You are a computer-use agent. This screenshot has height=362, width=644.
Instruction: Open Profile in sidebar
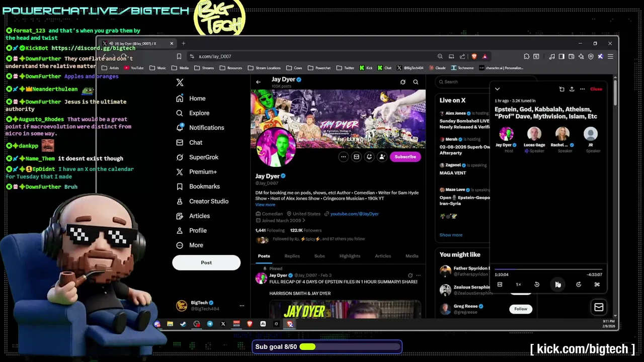pyautogui.click(x=191, y=230)
